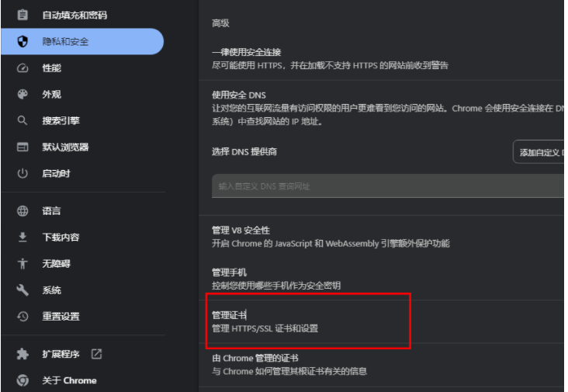Click the appearance palette icon
Screen dimensions: 568x392
23,94
